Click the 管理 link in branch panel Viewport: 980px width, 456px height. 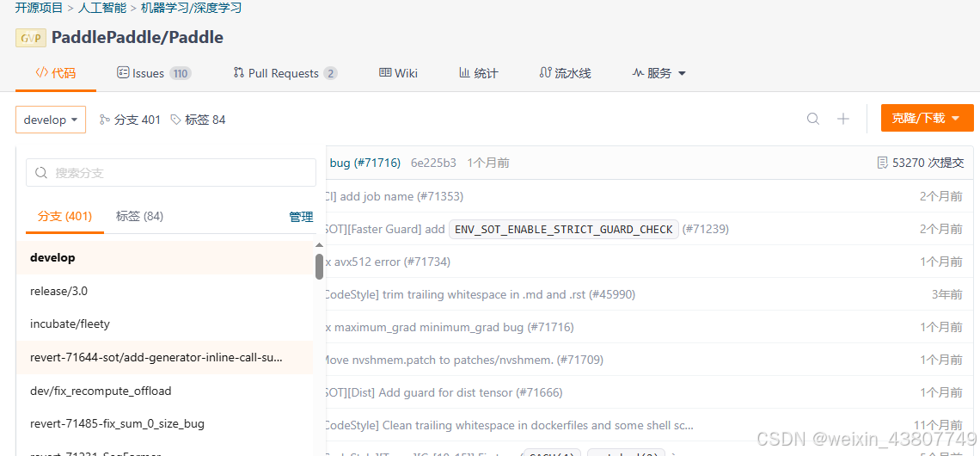pyautogui.click(x=301, y=217)
